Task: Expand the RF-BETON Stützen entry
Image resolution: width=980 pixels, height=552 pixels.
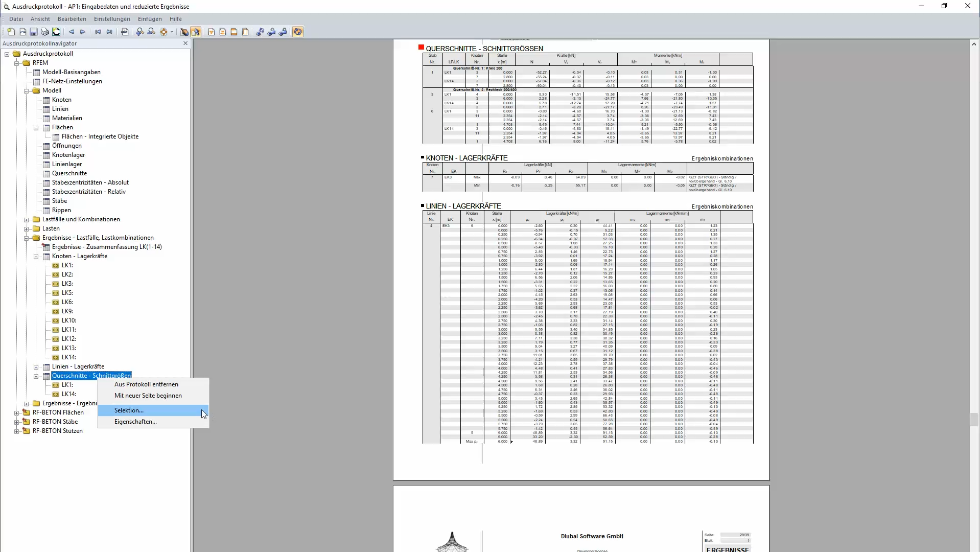Action: pyautogui.click(x=16, y=431)
